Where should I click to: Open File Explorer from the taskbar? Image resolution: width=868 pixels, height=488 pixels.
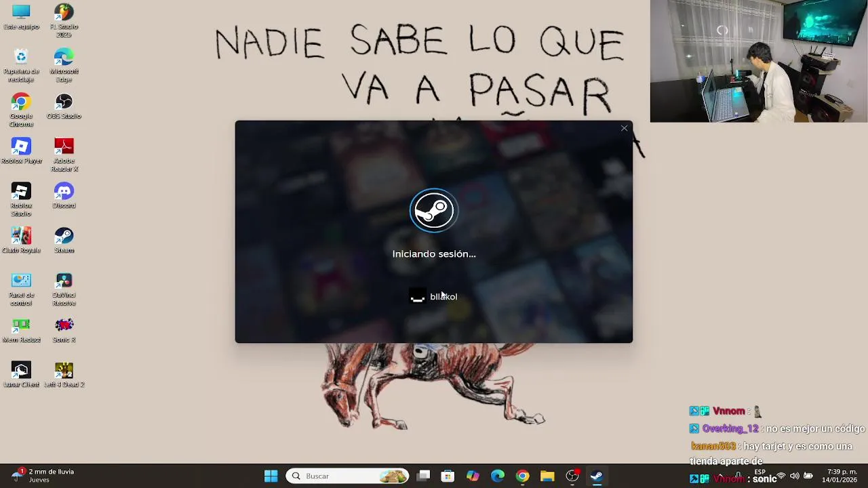click(547, 476)
